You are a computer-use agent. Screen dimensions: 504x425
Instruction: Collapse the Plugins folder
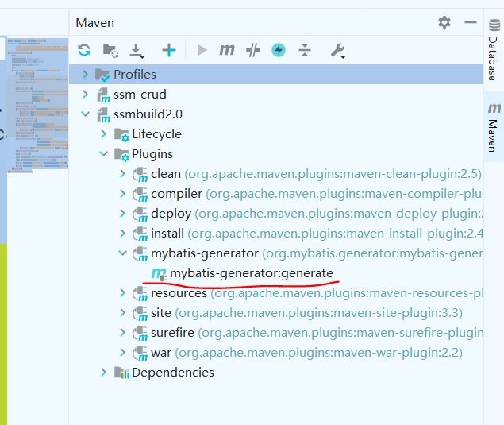pyautogui.click(x=103, y=154)
